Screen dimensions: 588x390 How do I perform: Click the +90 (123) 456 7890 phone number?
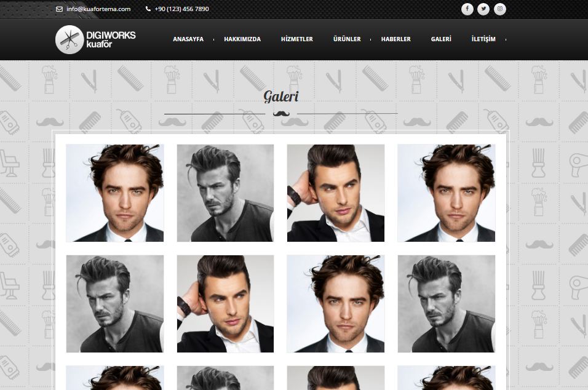coord(181,9)
